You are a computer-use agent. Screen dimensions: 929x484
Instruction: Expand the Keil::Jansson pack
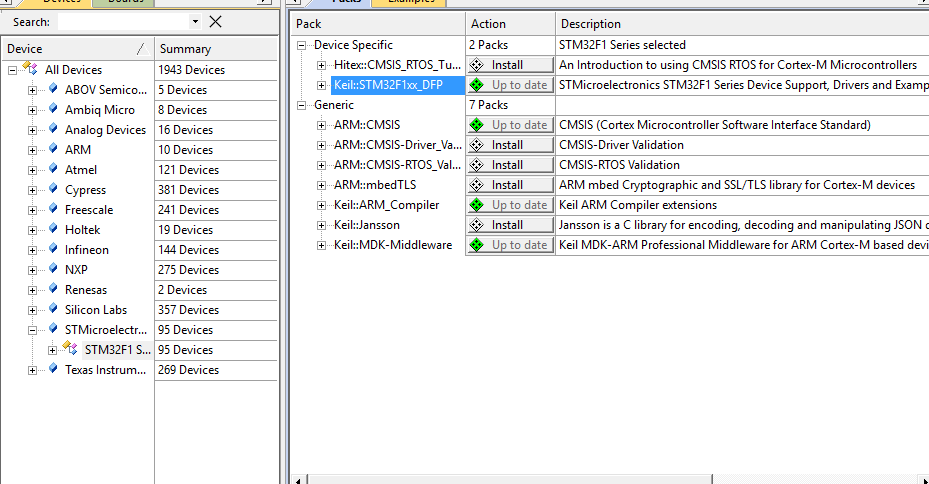[x=321, y=226]
